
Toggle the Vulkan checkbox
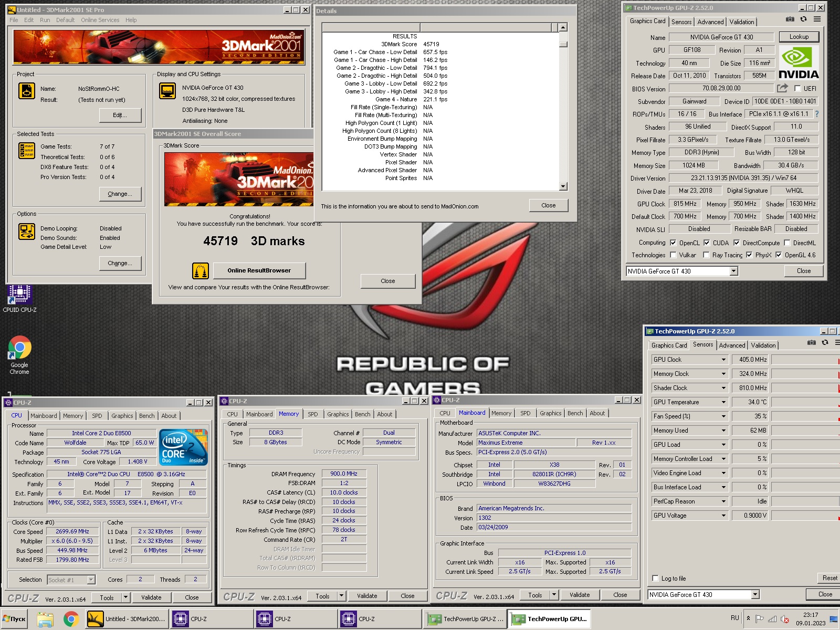(673, 255)
